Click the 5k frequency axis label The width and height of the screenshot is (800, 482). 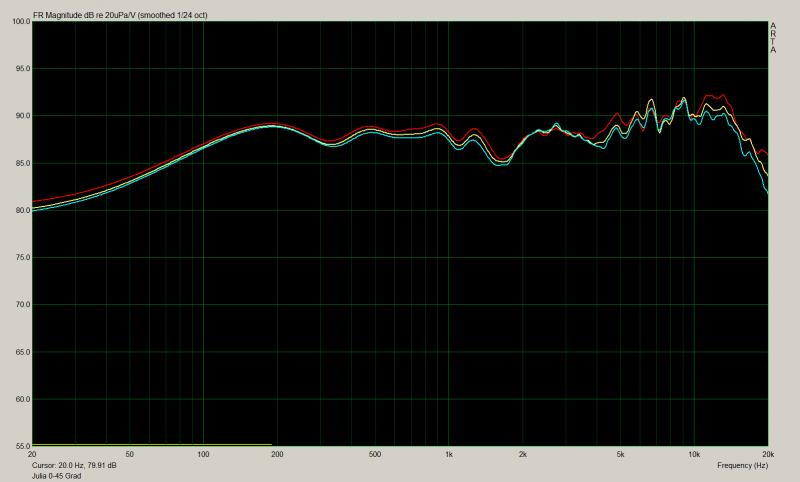[x=620, y=454]
